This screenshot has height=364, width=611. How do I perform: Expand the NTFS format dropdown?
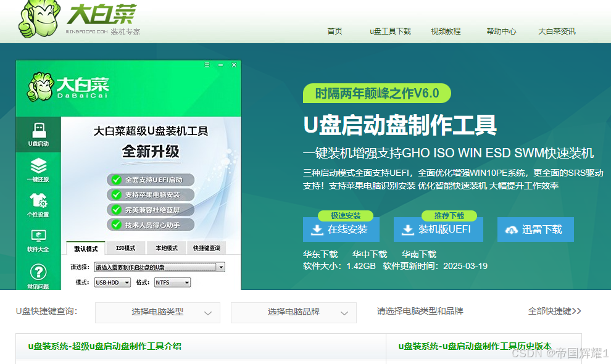(x=173, y=283)
